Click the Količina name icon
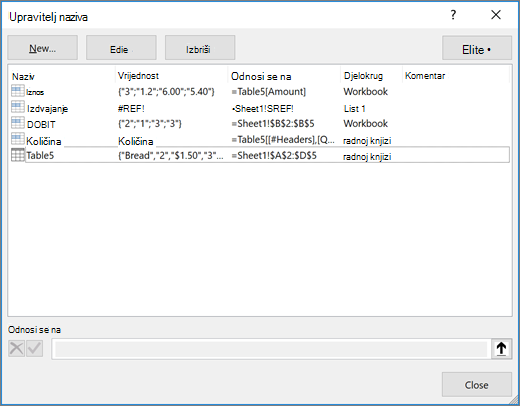Viewport: 520px width, 406px height. click(18, 139)
